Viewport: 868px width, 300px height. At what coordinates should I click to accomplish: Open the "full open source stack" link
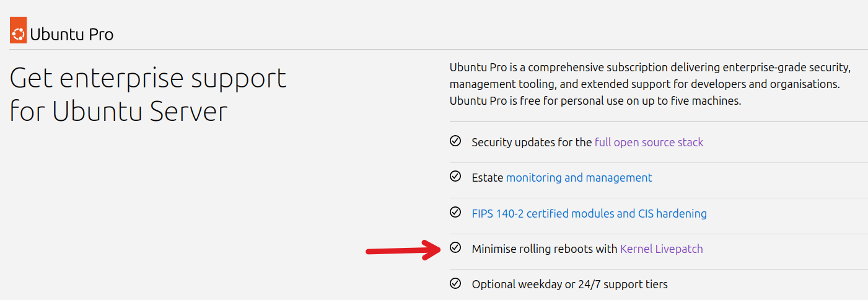649,143
